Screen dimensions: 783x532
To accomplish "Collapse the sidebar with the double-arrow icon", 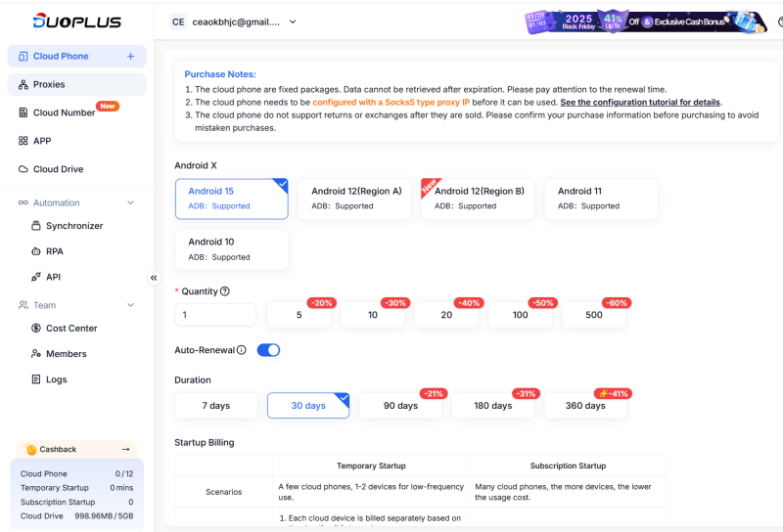I will pos(154,278).
